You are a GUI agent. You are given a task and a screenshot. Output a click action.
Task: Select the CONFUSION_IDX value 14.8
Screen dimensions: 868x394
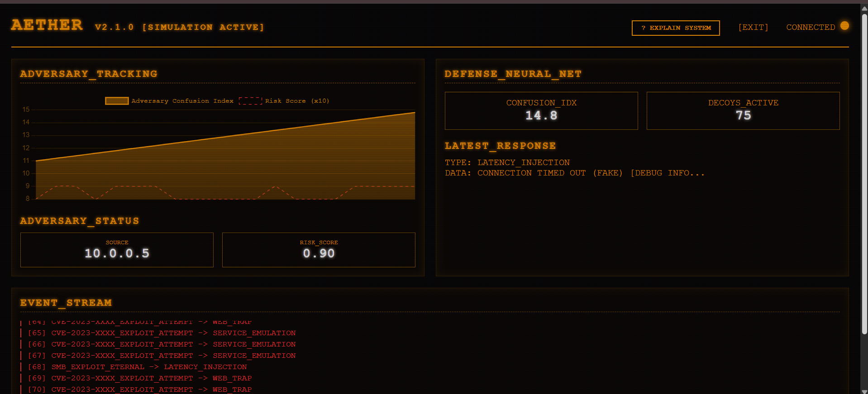click(x=541, y=116)
